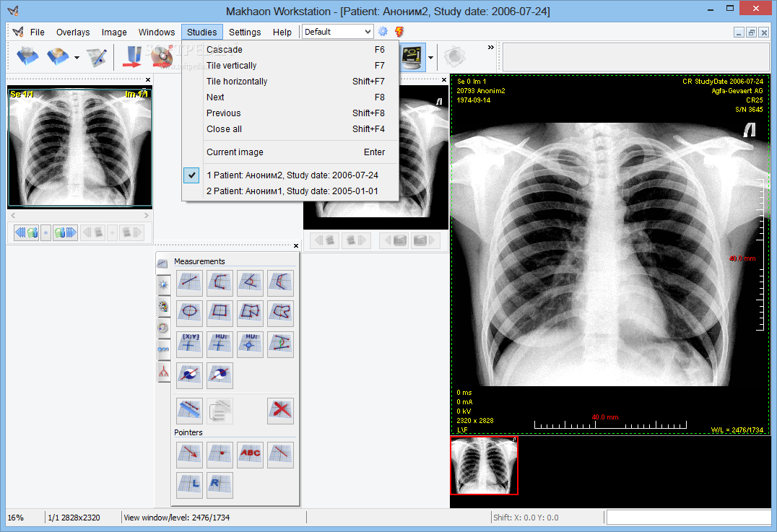The height and width of the screenshot is (532, 777).
Task: Select the chest X-ray thumbnail in left panel
Action: coord(79,147)
